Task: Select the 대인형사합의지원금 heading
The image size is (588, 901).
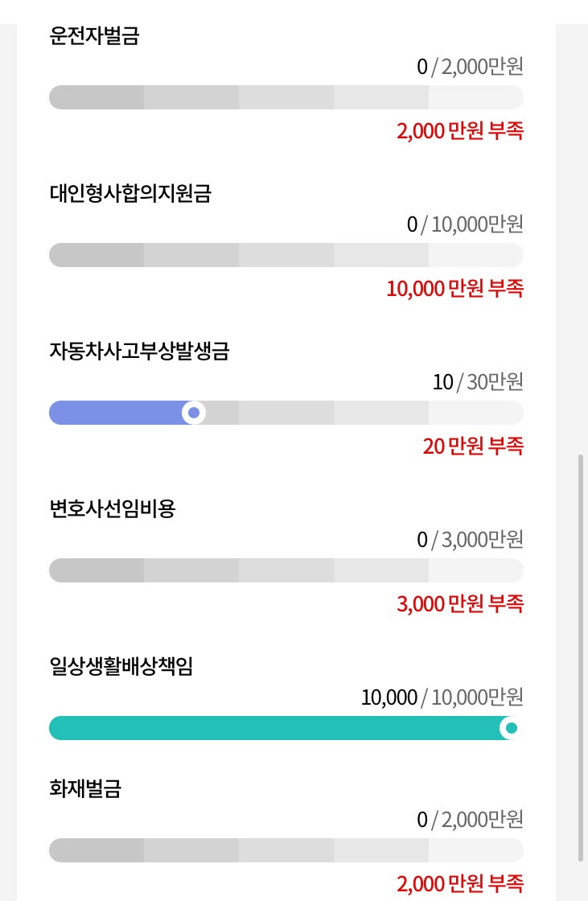Action: [x=130, y=193]
